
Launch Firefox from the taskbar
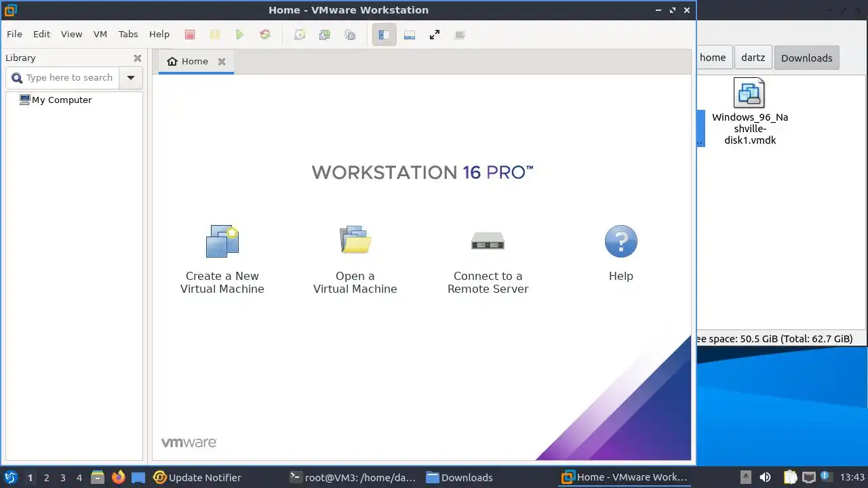(118, 477)
